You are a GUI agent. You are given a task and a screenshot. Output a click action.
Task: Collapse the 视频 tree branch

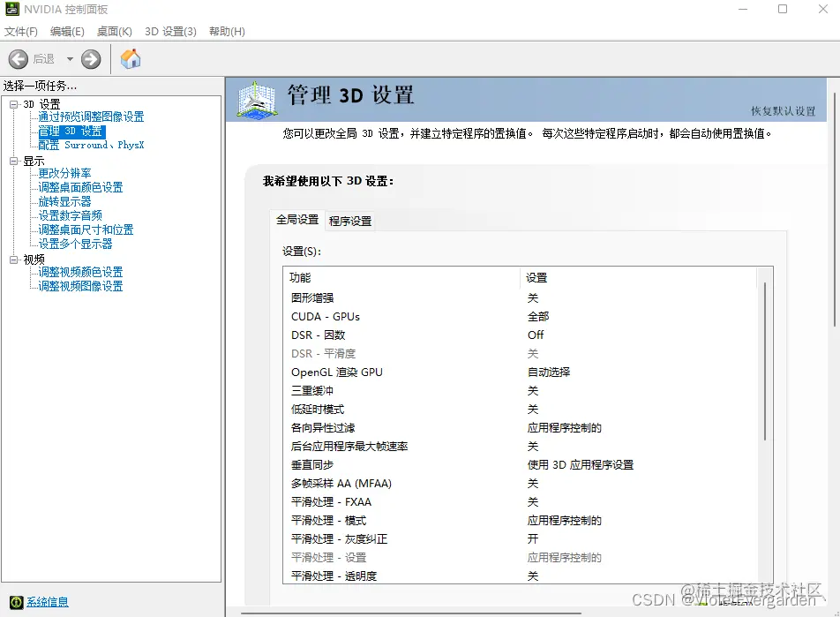pos(14,258)
